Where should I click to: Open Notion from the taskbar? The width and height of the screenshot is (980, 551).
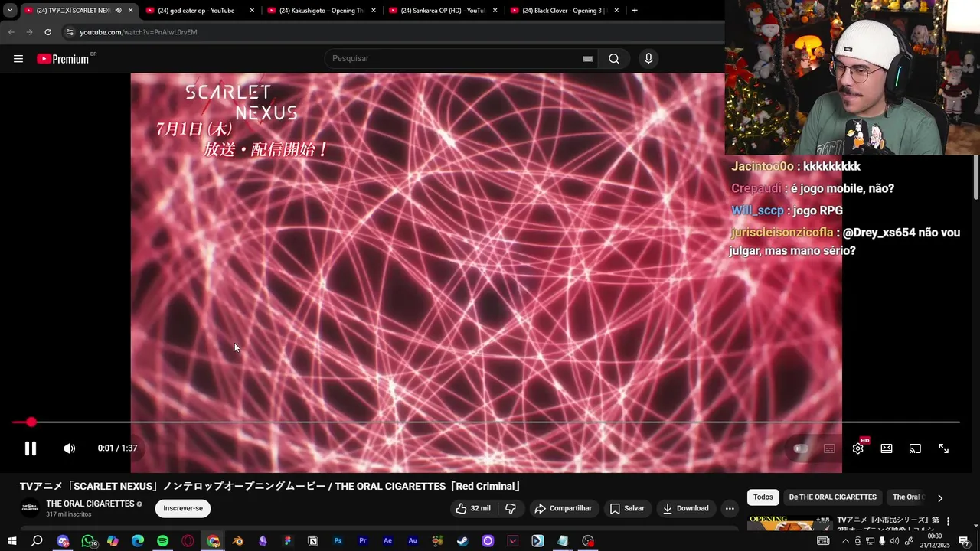click(x=312, y=541)
